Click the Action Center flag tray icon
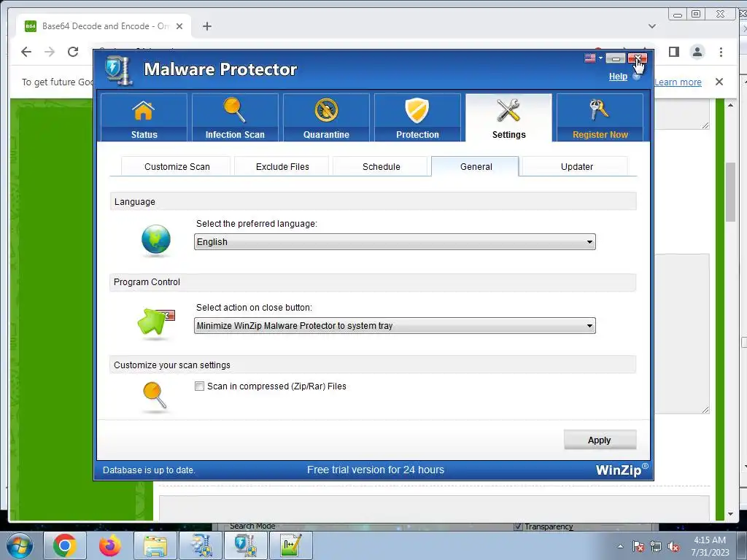Image resolution: width=747 pixels, height=560 pixels. [x=638, y=546]
